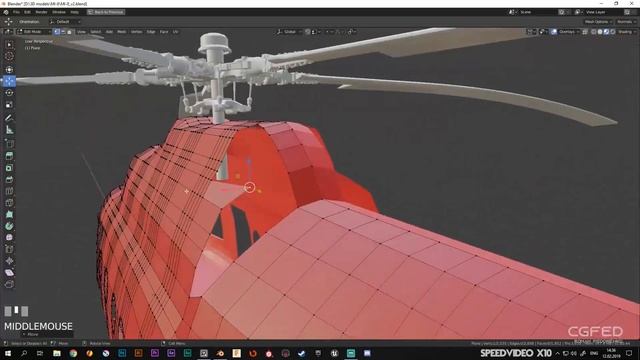Open the Normals dropdown
Screen dimensions: 640x360
coord(627,22)
